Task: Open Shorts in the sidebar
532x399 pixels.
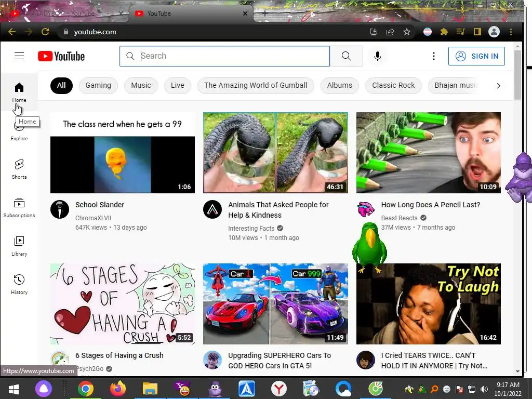Action: [19, 169]
